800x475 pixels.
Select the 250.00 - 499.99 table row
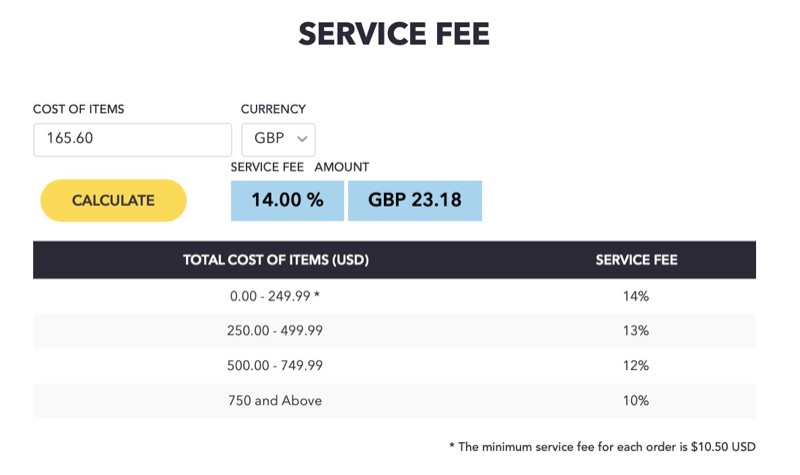point(394,331)
